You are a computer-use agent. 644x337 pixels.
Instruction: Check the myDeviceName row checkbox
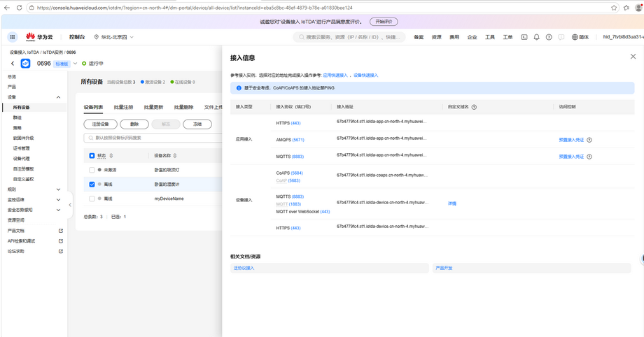tap(92, 199)
